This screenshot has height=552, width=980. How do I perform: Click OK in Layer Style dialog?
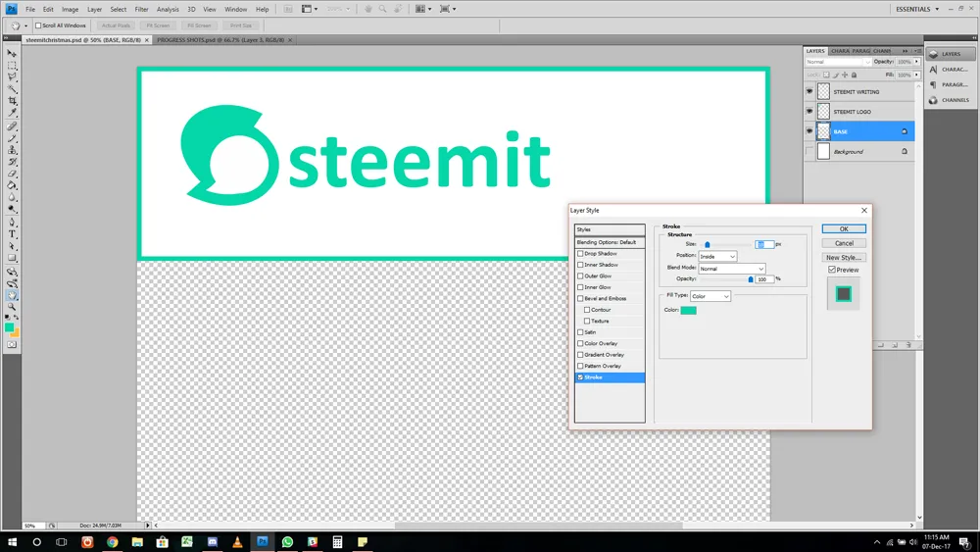(844, 228)
